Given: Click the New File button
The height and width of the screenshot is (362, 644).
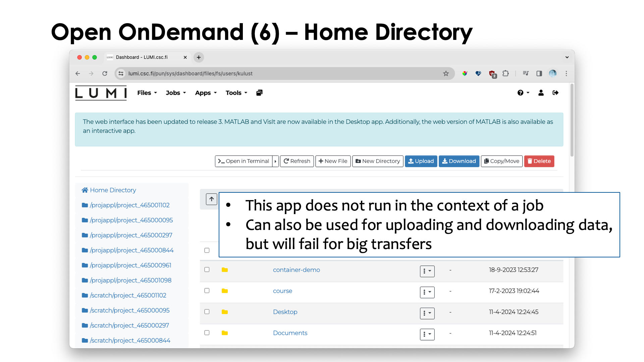Looking at the screenshot, I should tap(333, 161).
